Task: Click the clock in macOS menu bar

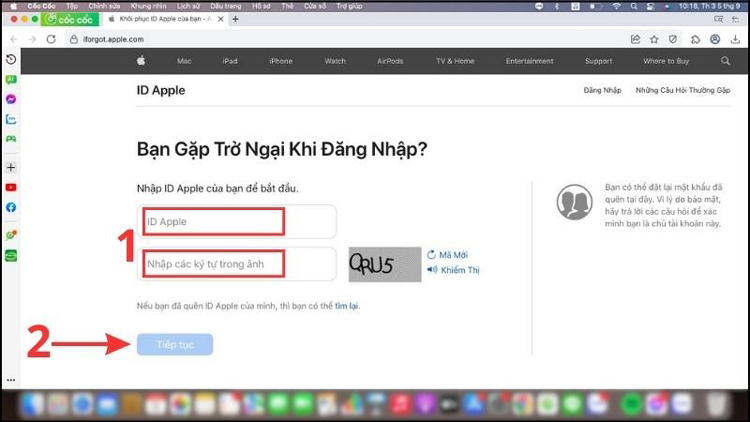Action: point(709,6)
